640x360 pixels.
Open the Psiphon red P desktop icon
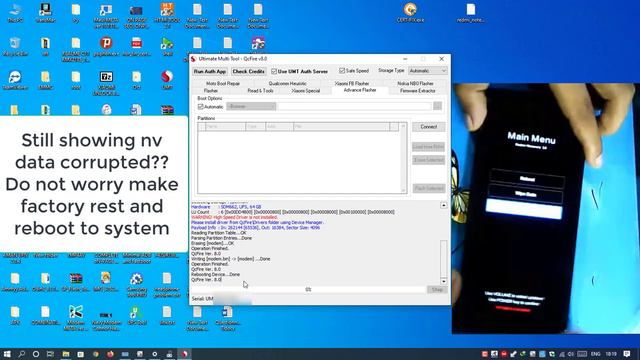106,46
